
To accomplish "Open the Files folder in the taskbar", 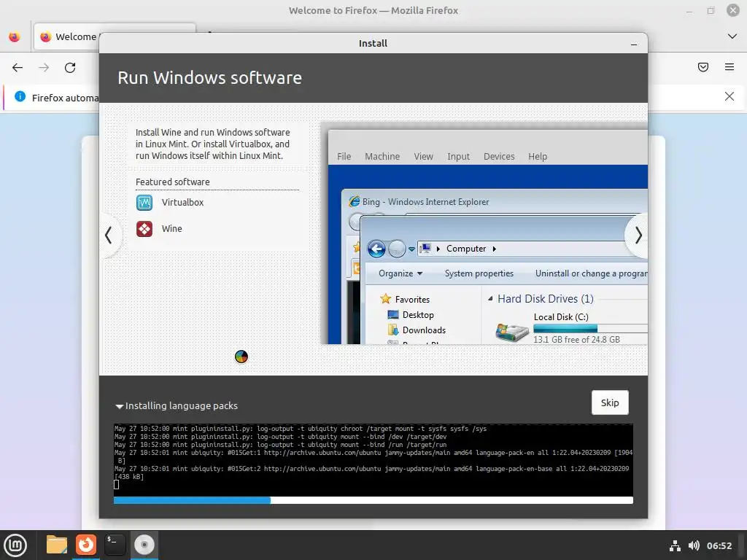I will click(x=57, y=545).
